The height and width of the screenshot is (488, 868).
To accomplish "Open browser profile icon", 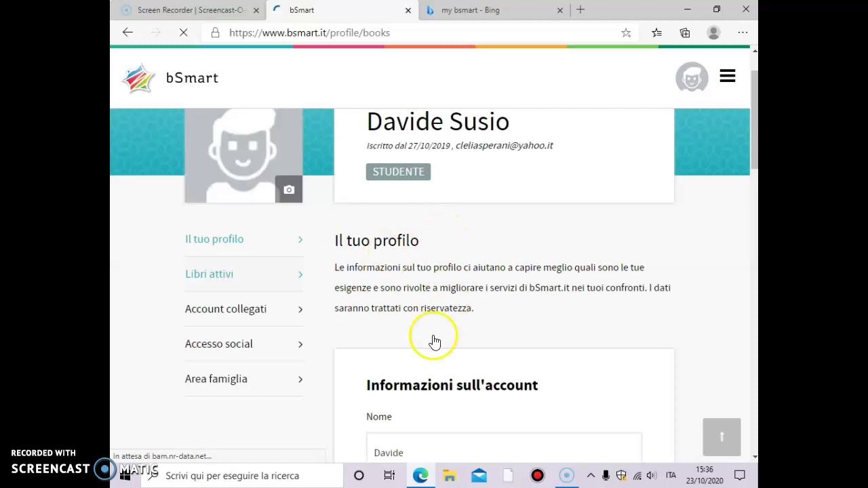I will point(713,33).
